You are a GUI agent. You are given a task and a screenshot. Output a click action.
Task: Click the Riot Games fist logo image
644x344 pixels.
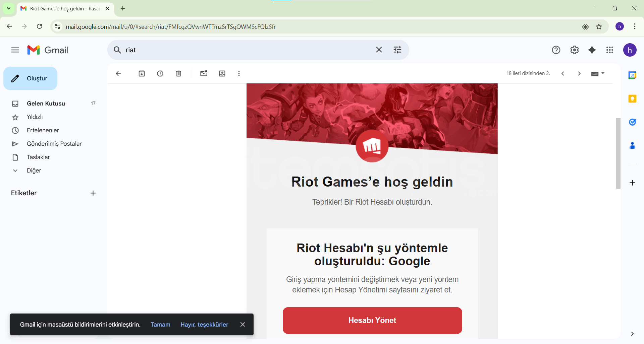pos(372,146)
